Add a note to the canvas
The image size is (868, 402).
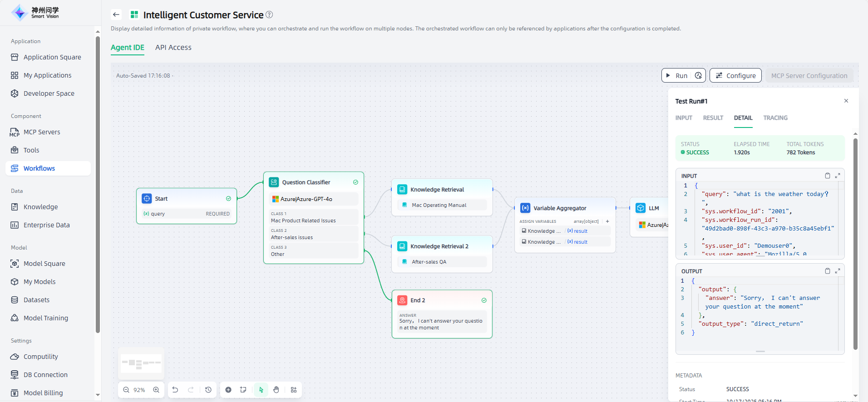(x=243, y=390)
